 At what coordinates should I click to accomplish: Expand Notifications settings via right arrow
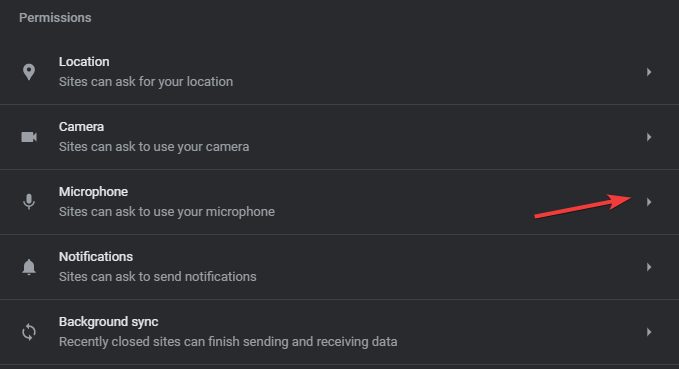[x=649, y=267]
